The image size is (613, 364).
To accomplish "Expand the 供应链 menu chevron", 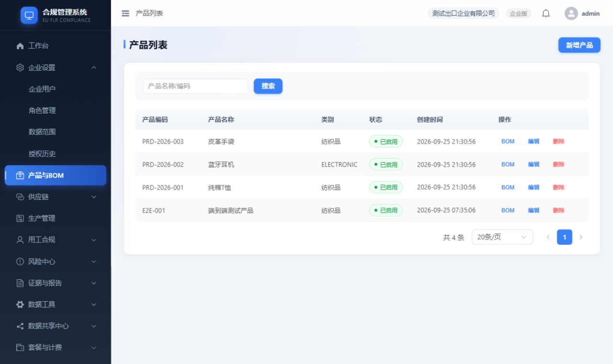I will 94,197.
